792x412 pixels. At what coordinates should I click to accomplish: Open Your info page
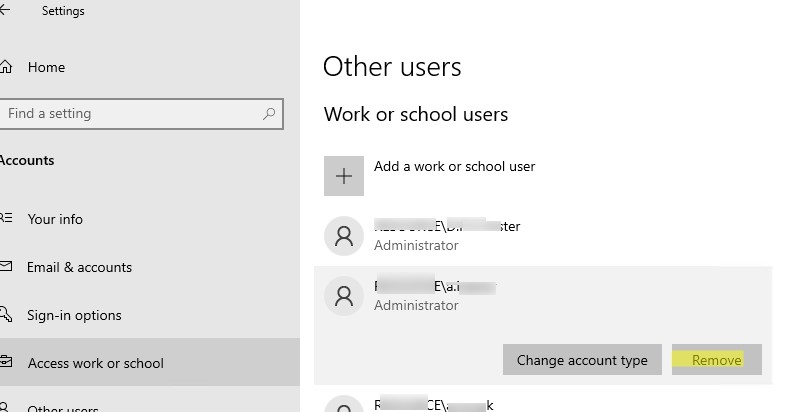(55, 219)
